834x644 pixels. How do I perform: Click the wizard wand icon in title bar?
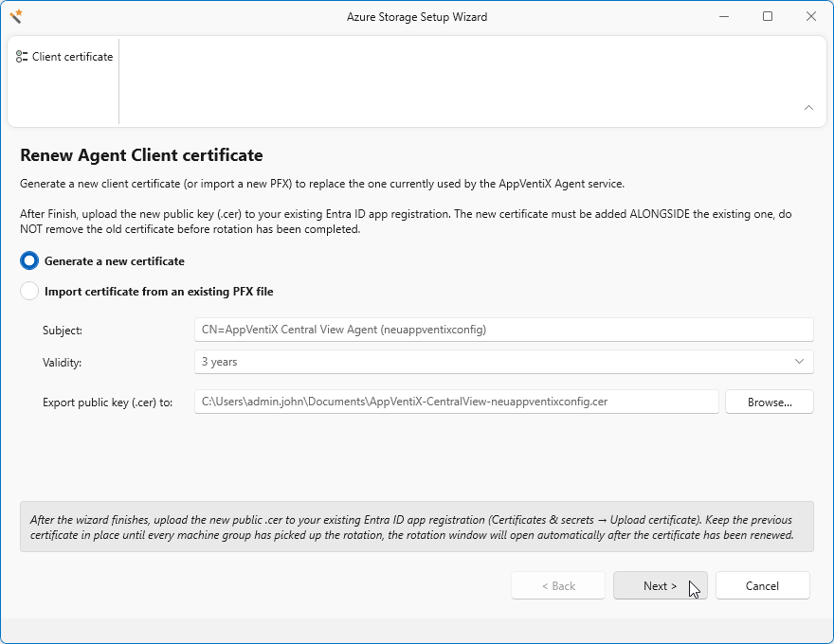coord(16,16)
